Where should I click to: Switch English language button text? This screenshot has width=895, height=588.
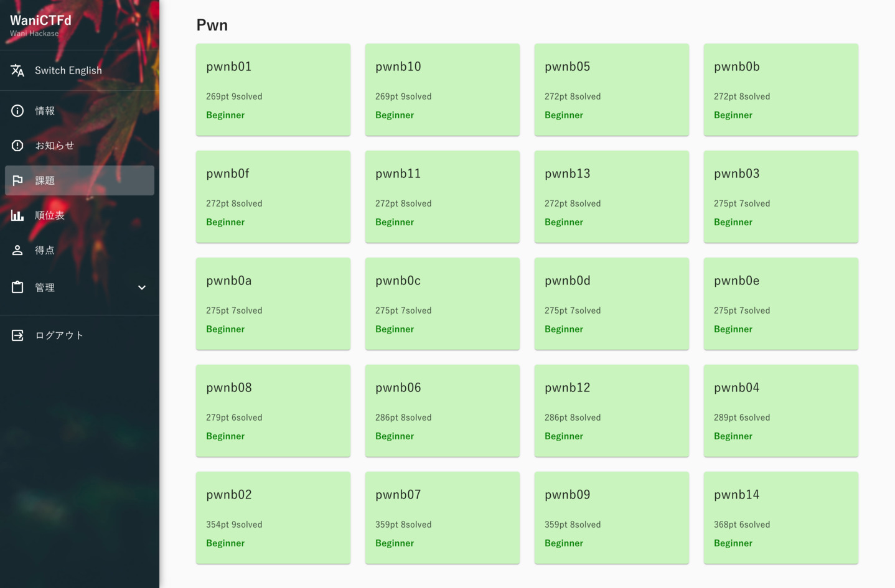[68, 70]
